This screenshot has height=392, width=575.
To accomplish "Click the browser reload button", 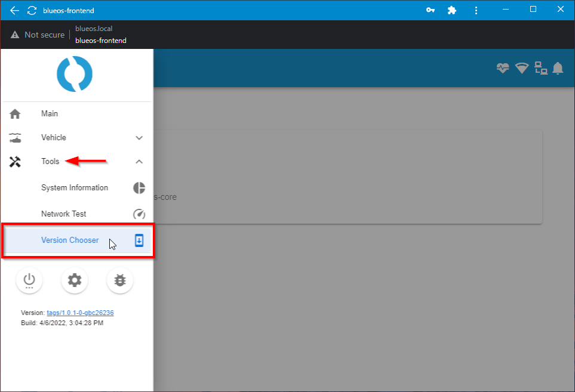I will (x=32, y=10).
